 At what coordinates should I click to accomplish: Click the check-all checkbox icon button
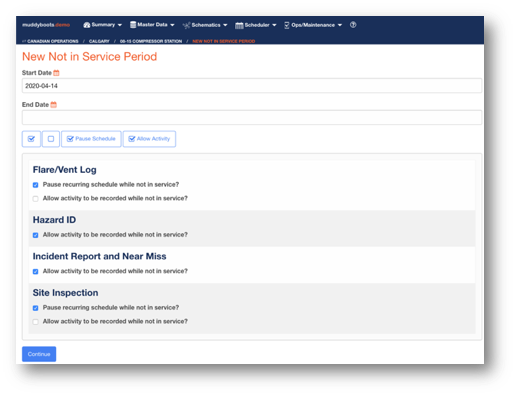[31, 139]
